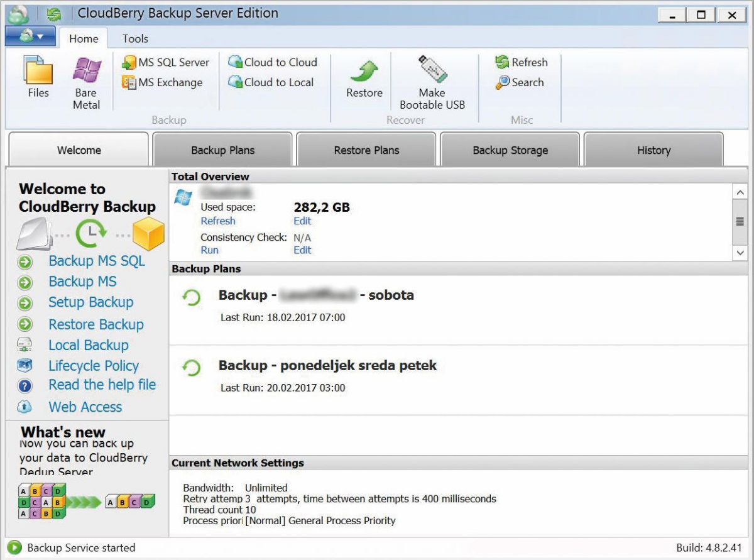Click the green Backup Service started icon

tap(15, 547)
